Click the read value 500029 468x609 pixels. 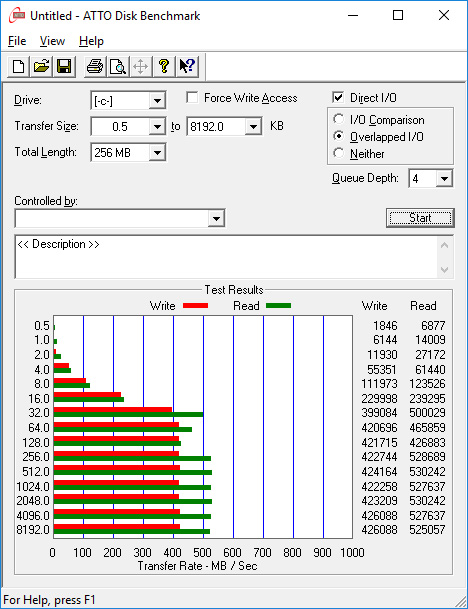427,412
